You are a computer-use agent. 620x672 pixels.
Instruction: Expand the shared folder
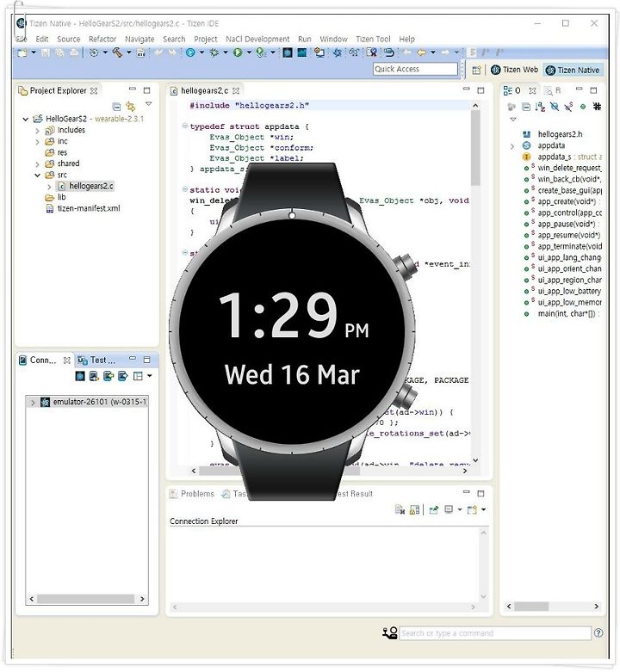(37, 164)
